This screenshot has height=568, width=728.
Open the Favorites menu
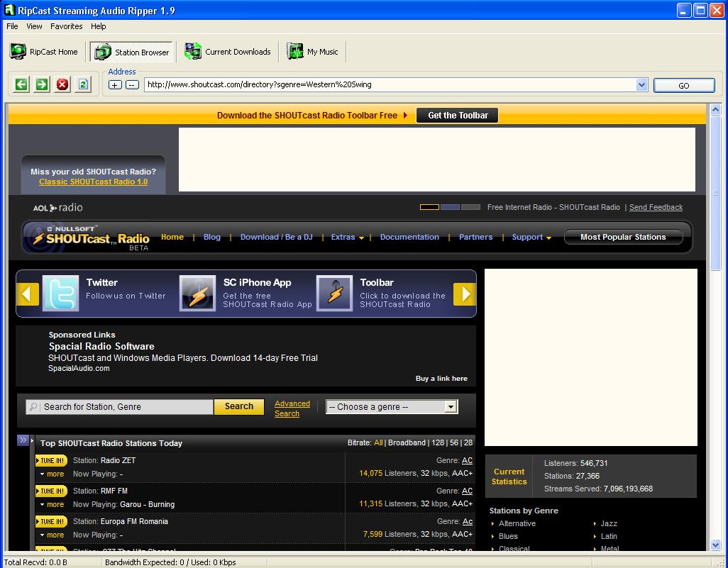pos(67,26)
